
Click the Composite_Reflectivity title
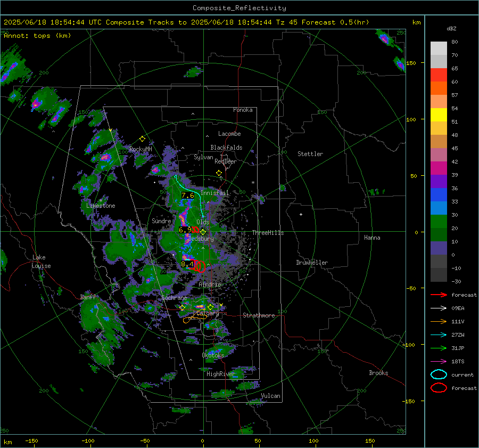[x=240, y=8]
